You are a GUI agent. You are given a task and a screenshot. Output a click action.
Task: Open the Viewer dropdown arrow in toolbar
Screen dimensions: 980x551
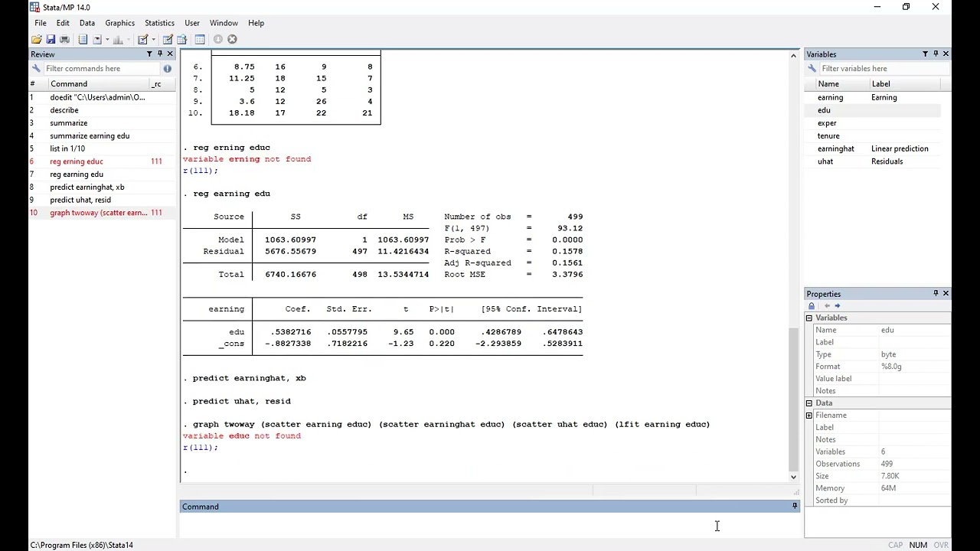pyautogui.click(x=107, y=39)
